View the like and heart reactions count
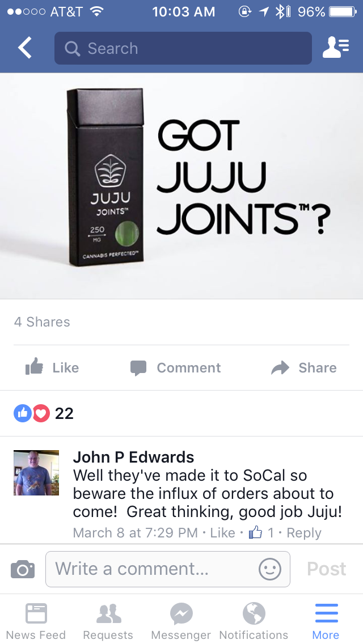This screenshot has width=363, height=644. pyautogui.click(x=44, y=413)
